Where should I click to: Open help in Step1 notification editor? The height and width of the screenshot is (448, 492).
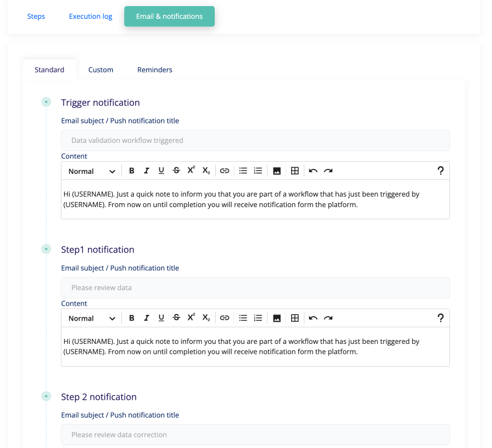click(441, 318)
